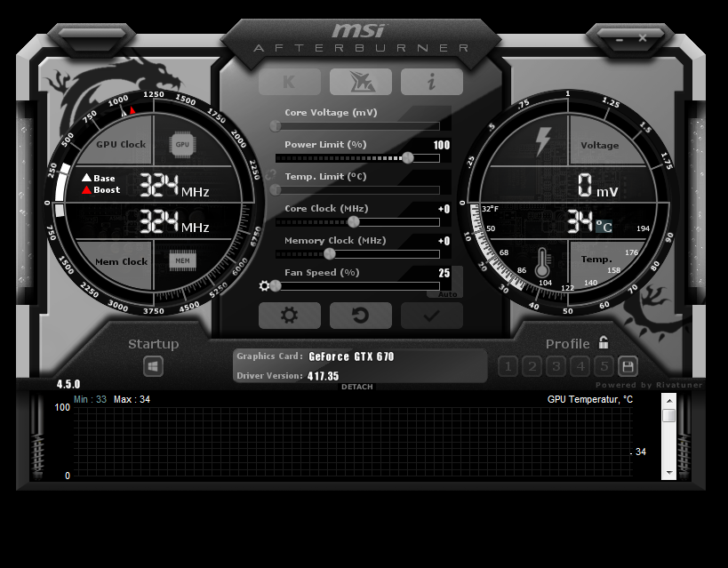This screenshot has width=728, height=568.
Task: Save profile with the floppy disk icon
Action: 628,367
